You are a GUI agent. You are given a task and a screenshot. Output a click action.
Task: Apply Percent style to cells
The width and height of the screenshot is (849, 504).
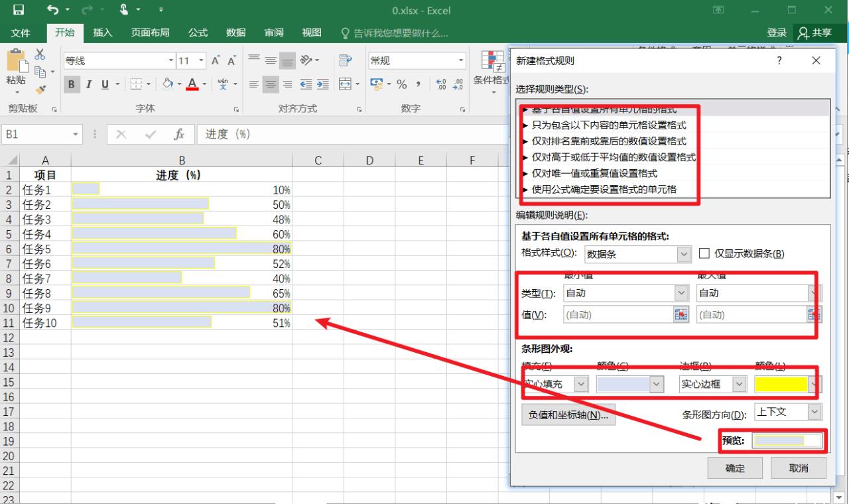pos(401,84)
